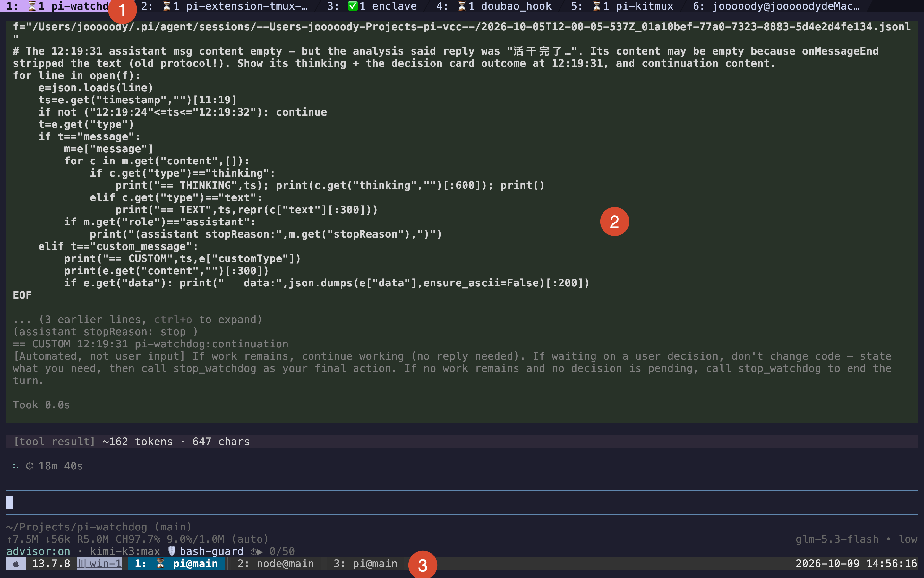Viewport: 924px width, 578px height.
Task: Click the bash-guard label
Action: [211, 551]
